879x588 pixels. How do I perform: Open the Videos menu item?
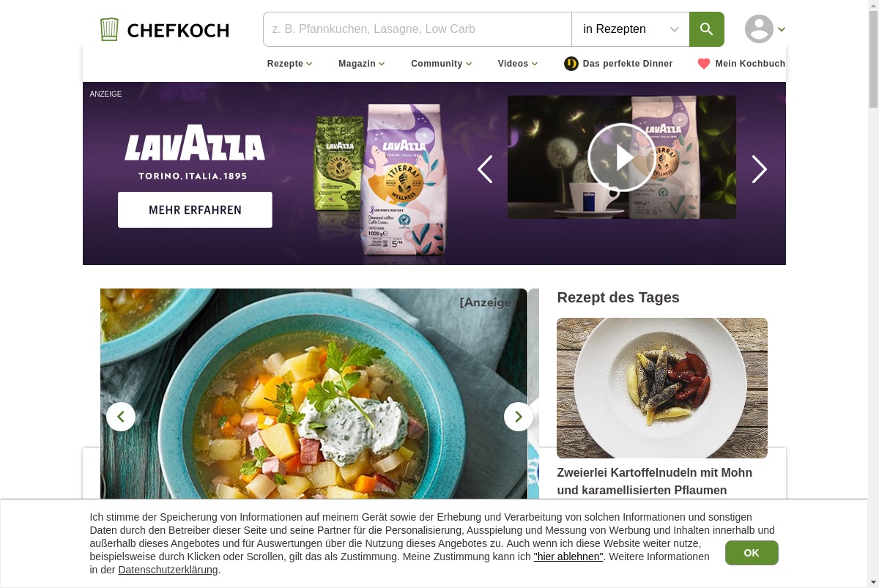pos(518,64)
